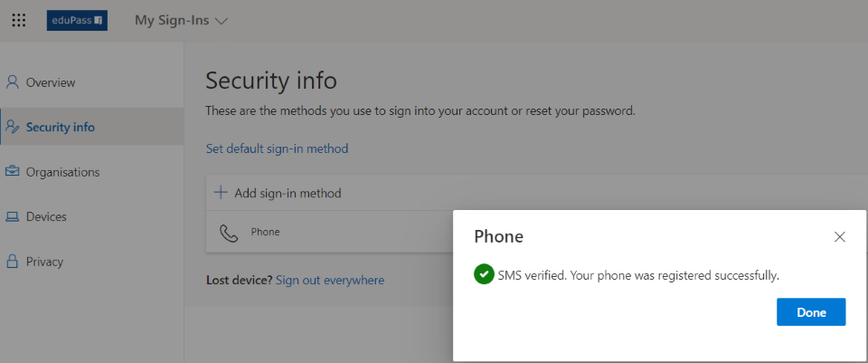
Task: Open Set default sign-in method link
Action: tap(277, 148)
